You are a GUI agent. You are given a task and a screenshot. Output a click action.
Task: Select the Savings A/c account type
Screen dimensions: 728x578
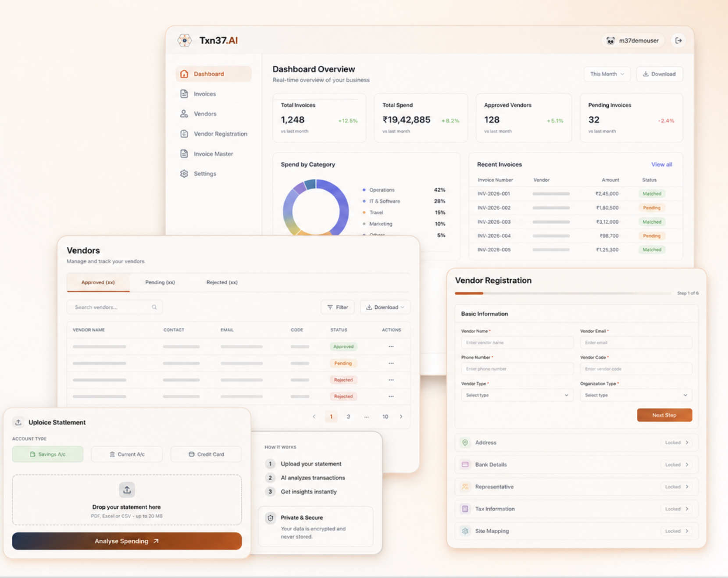click(x=48, y=454)
